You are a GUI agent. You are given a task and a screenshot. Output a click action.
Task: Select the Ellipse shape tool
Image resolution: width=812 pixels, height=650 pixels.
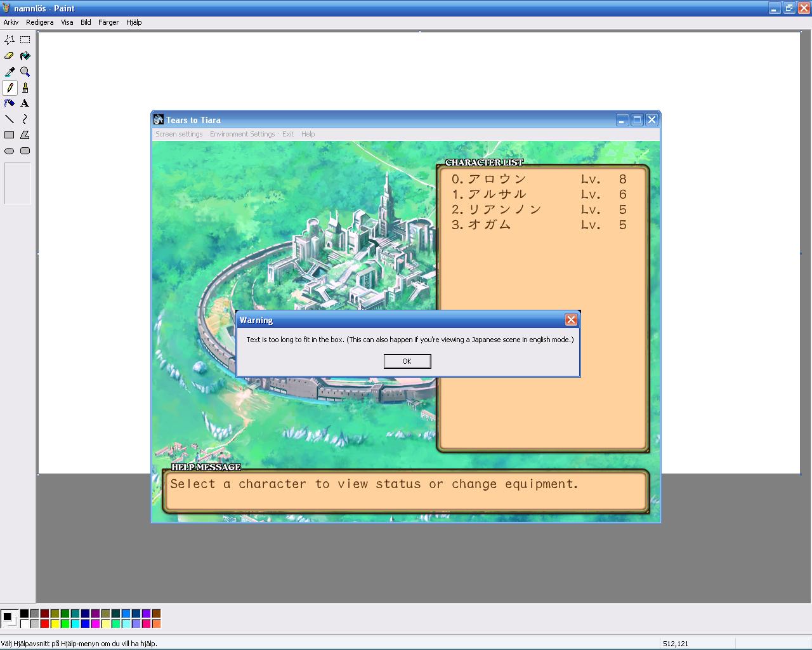[10, 150]
